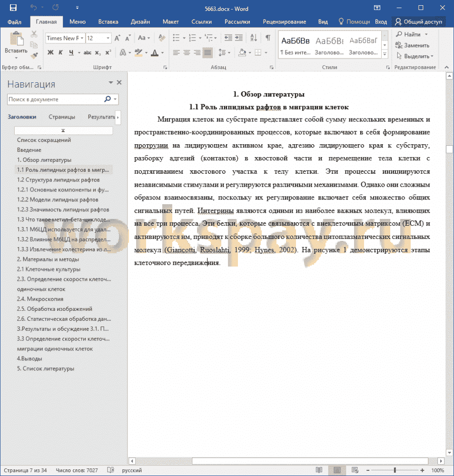Apply strikethrough formatting (abc)
Image resolution: width=454 pixels, height=476 pixels.
(x=88, y=52)
